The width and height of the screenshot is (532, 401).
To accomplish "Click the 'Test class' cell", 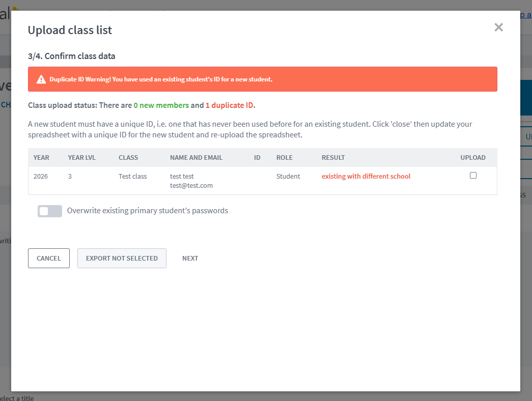I will tap(132, 177).
